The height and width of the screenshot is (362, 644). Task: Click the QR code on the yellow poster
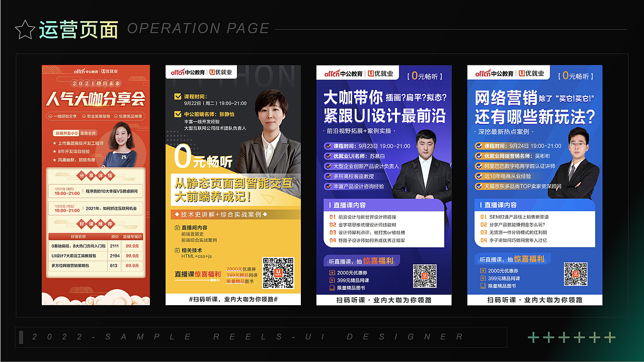tap(278, 273)
